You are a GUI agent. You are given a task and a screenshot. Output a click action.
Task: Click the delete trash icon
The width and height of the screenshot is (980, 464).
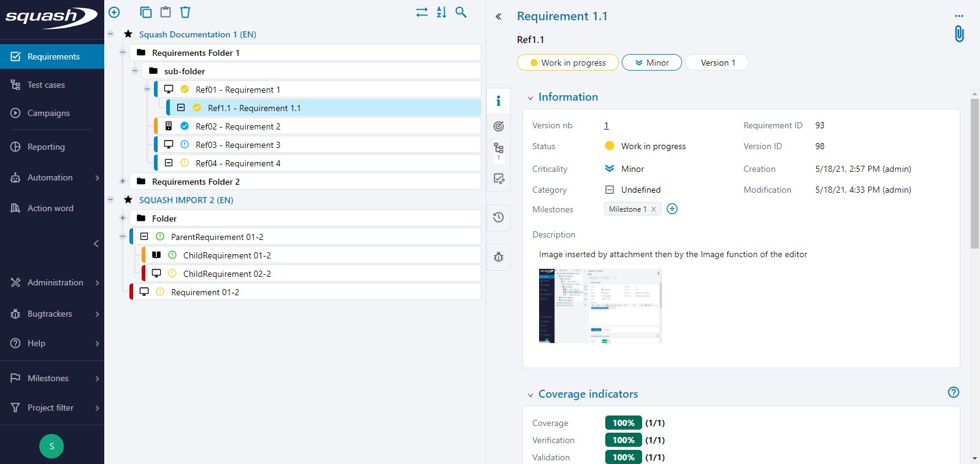tap(185, 12)
